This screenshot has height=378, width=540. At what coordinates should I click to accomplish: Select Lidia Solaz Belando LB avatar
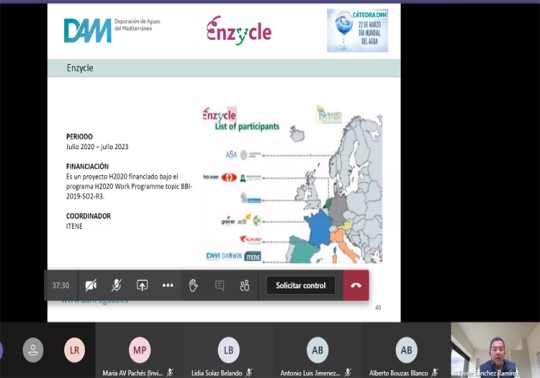228,350
